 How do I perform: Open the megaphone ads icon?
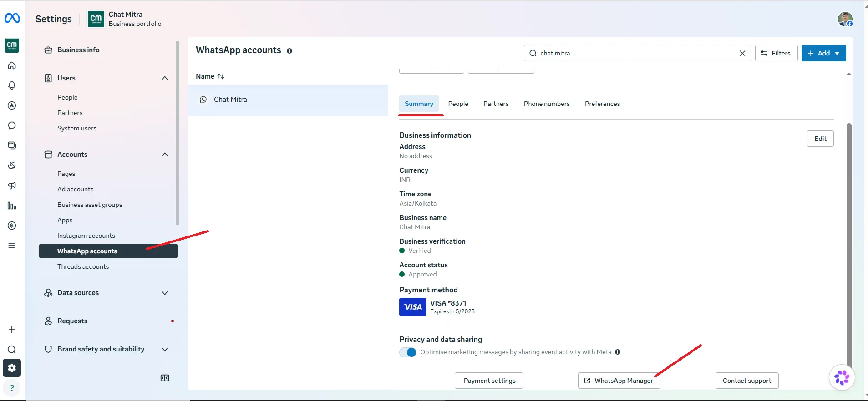click(12, 185)
